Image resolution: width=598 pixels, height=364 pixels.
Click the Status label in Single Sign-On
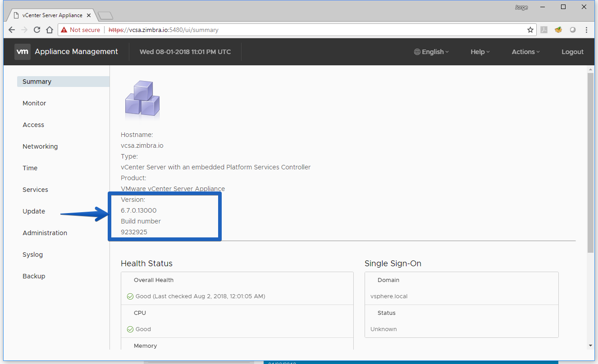tap(387, 313)
